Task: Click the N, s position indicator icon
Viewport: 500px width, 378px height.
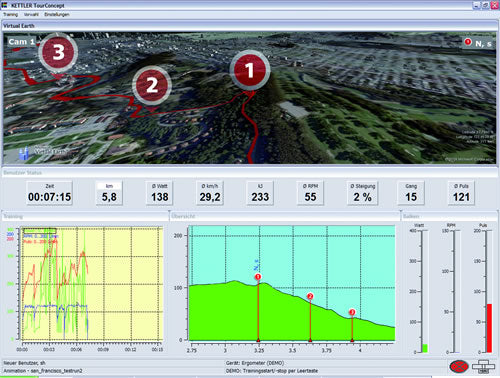Action: pos(468,42)
